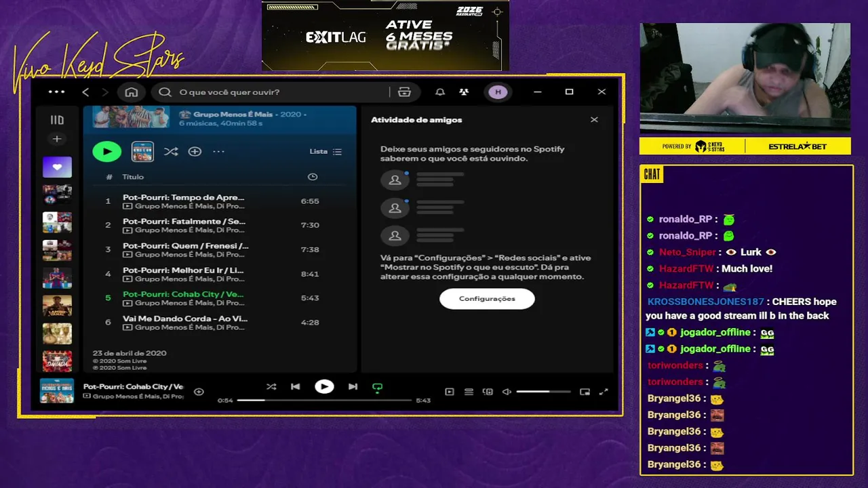Play the album with the green play button
This screenshot has width=868, height=488.
click(x=106, y=152)
